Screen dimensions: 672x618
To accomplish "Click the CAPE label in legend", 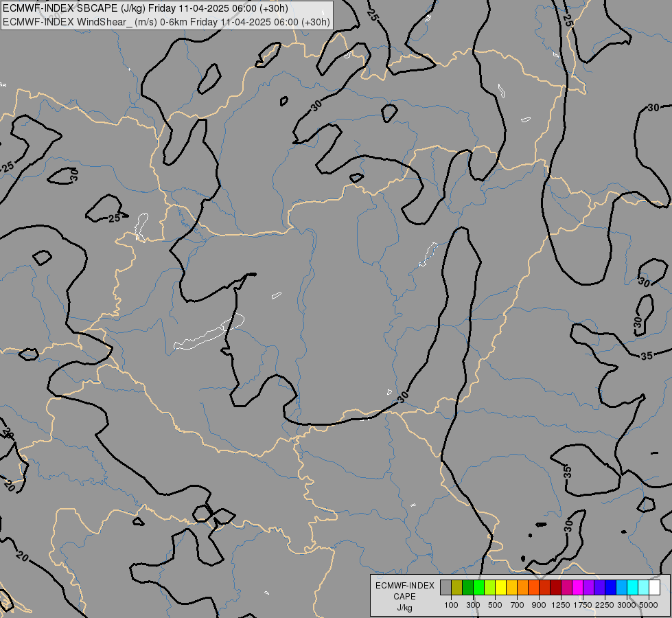I will [404, 597].
